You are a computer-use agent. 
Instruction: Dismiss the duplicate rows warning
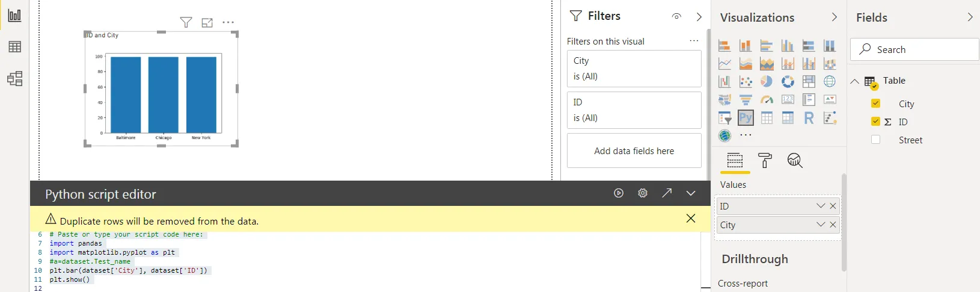pos(691,219)
